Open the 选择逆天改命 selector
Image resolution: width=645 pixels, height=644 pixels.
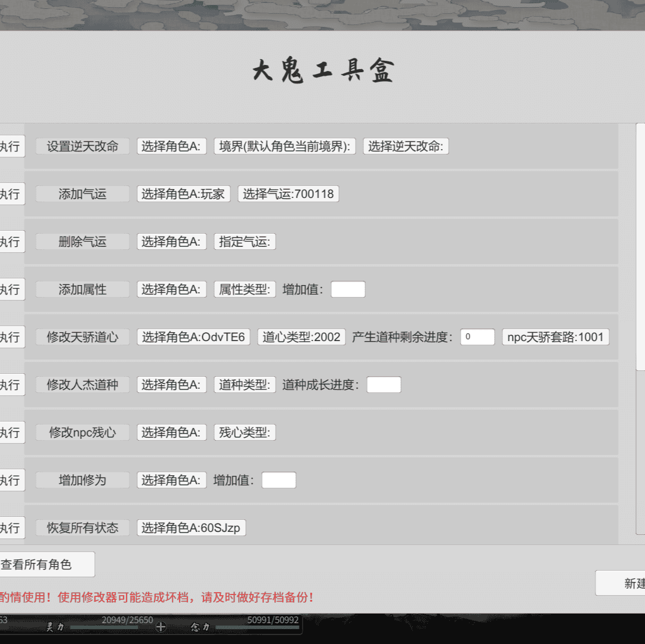[406, 146]
